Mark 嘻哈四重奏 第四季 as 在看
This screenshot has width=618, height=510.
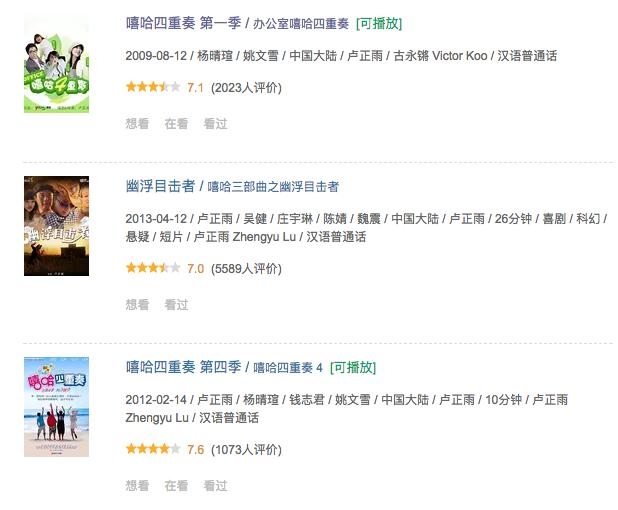click(x=176, y=486)
